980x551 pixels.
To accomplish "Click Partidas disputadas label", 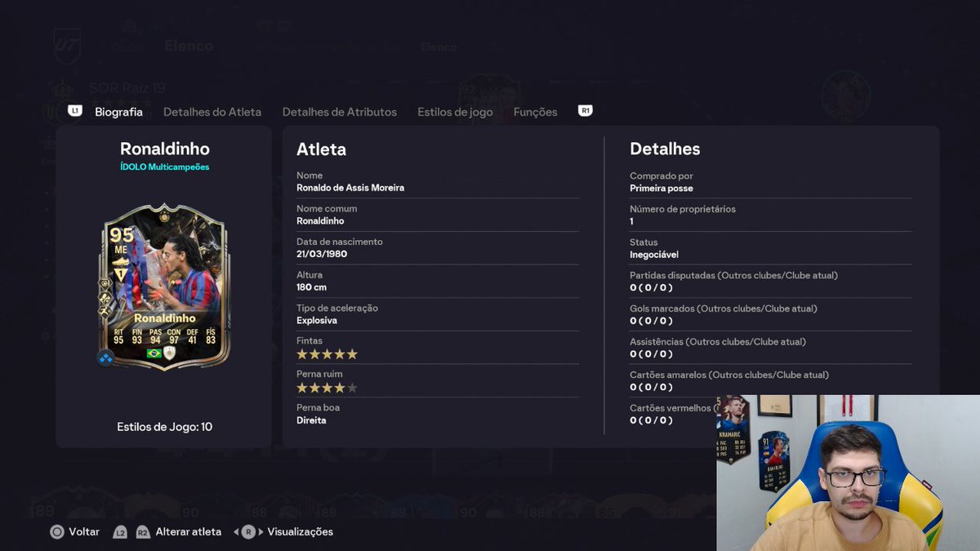I will click(733, 275).
